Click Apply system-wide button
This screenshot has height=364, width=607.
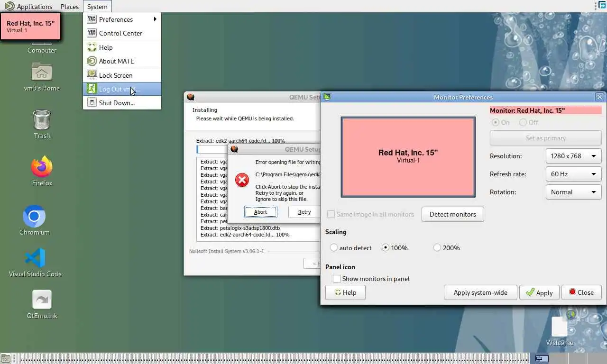(x=480, y=292)
